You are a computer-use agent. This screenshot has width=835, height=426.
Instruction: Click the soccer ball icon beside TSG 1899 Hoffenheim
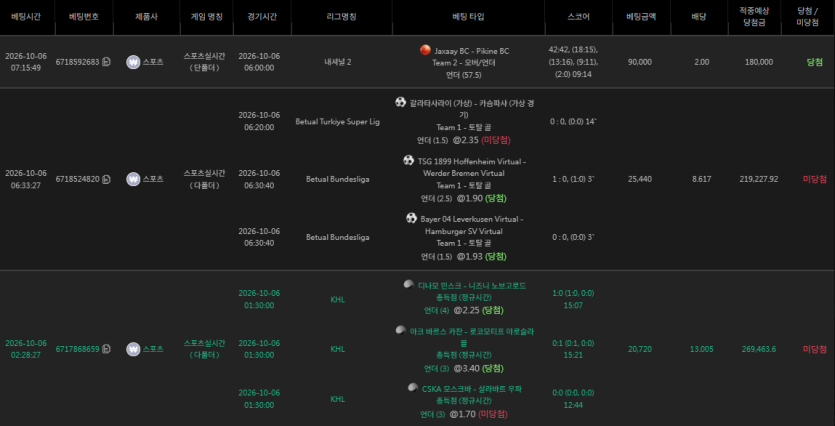(408, 160)
